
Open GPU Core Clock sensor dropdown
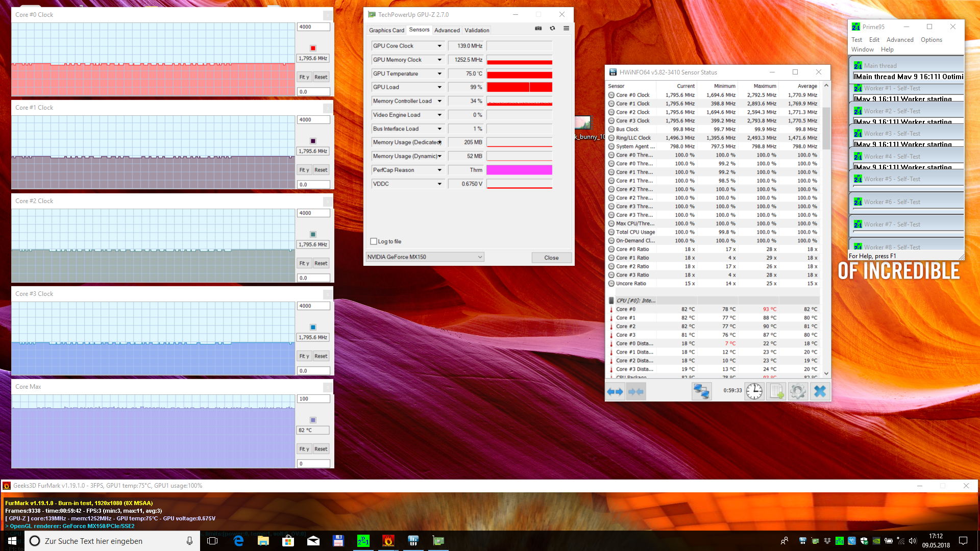(439, 46)
